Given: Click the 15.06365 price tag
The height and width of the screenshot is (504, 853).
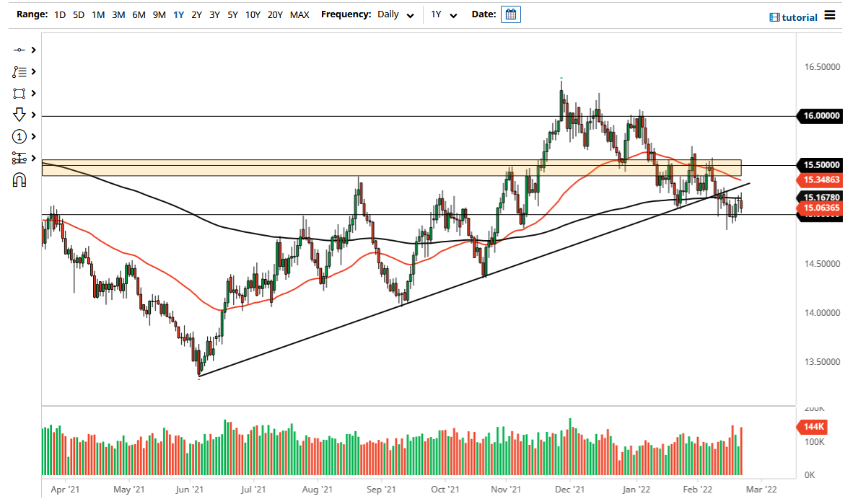Looking at the screenshot, I should 821,208.
